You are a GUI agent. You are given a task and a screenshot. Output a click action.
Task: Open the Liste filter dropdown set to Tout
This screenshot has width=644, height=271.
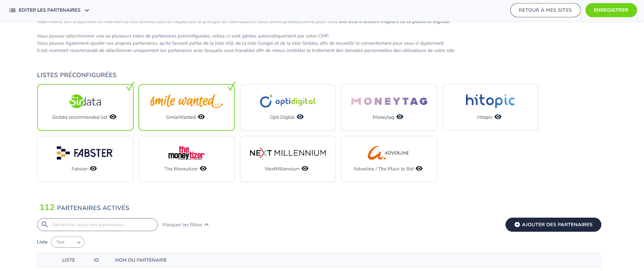tap(68, 242)
